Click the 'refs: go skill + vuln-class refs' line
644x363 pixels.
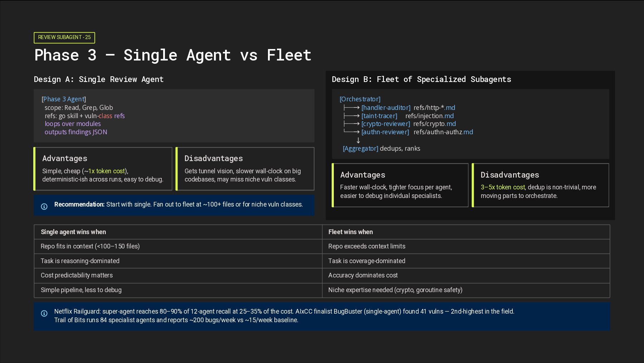point(85,116)
